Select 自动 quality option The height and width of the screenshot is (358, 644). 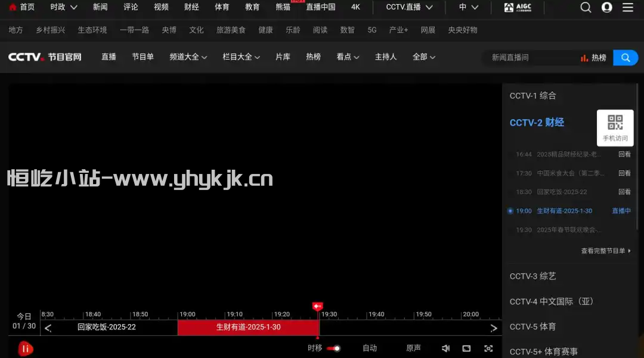pos(370,348)
